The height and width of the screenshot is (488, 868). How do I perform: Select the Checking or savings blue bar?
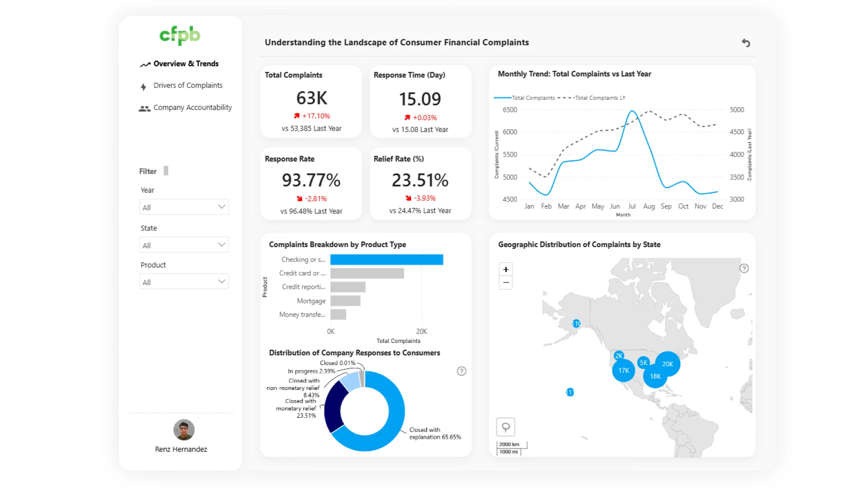[x=387, y=260]
